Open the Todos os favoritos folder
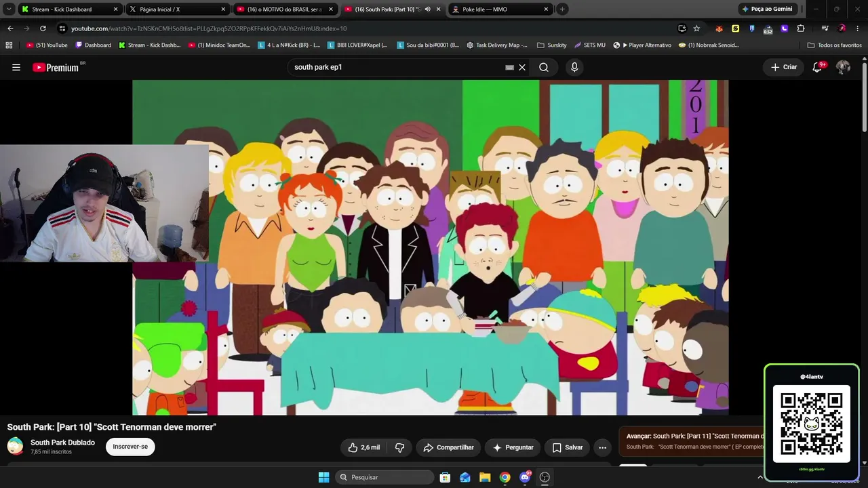868x488 pixels. pyautogui.click(x=835, y=45)
